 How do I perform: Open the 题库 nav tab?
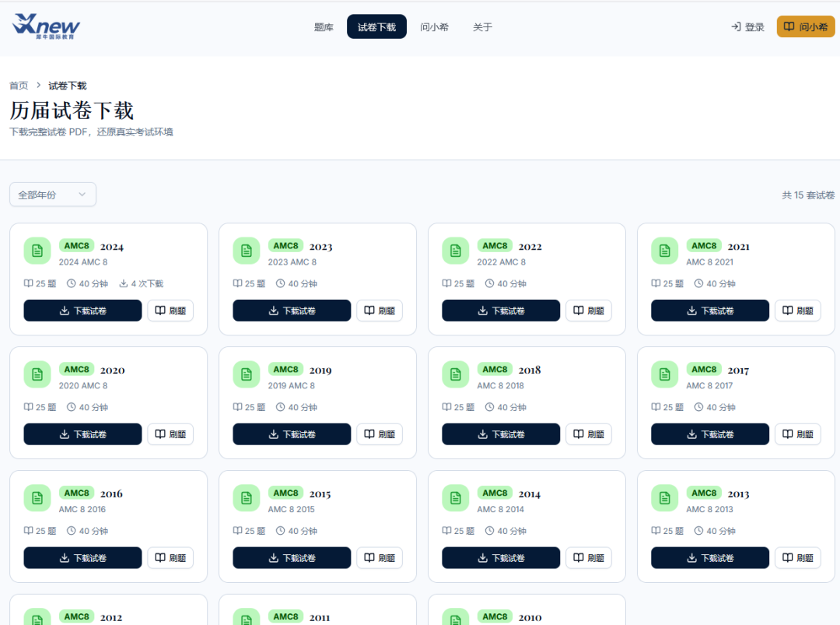point(324,26)
